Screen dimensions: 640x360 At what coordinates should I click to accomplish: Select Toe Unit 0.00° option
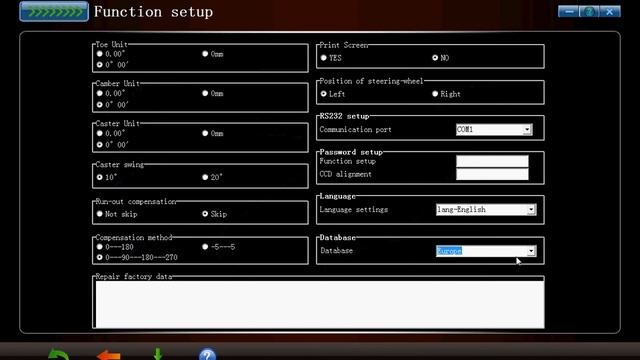pos(100,54)
